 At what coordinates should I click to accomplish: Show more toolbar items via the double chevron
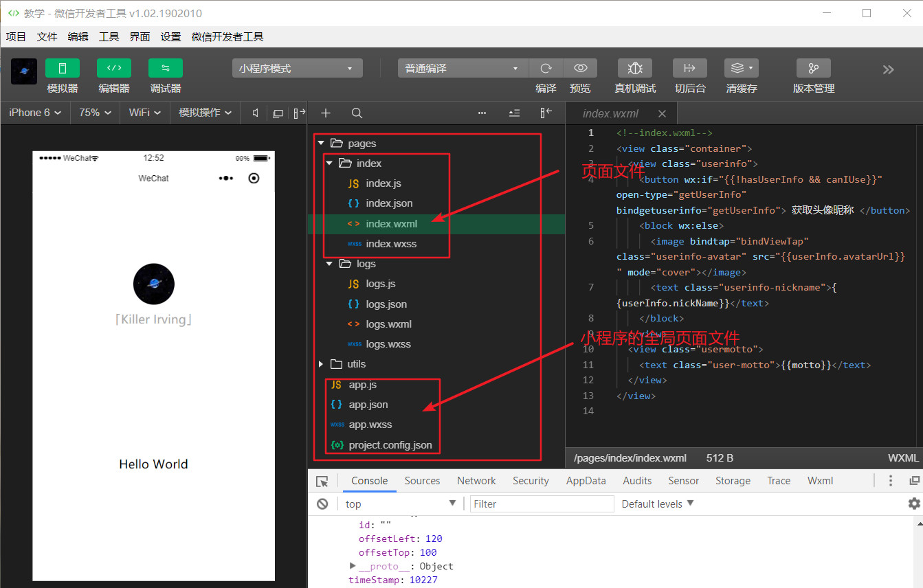pyautogui.click(x=889, y=69)
